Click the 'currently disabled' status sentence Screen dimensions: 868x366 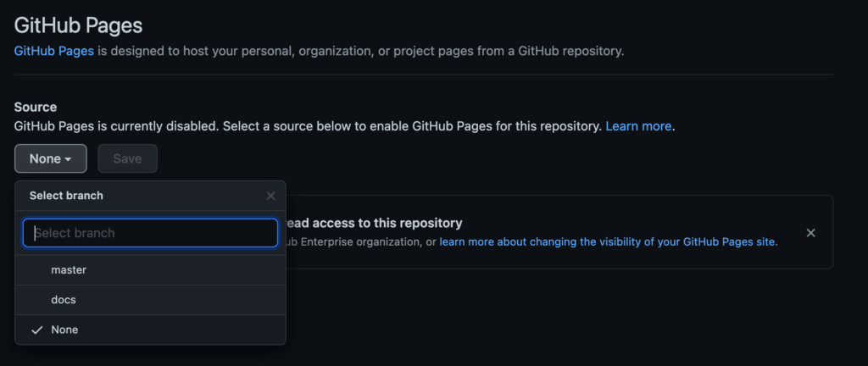tap(308, 126)
